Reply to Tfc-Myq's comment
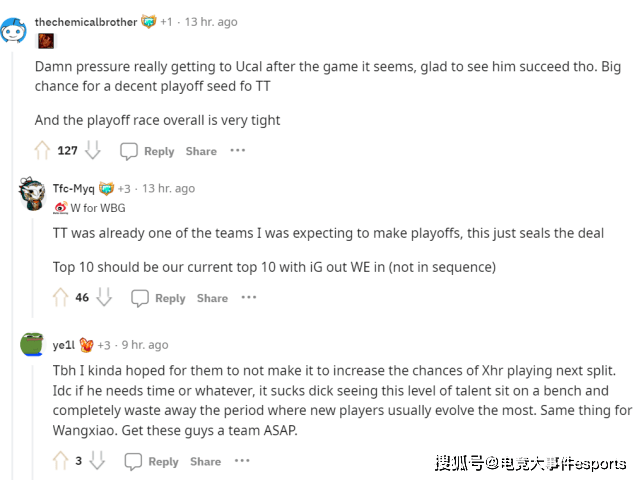The image size is (641, 480). (x=158, y=298)
